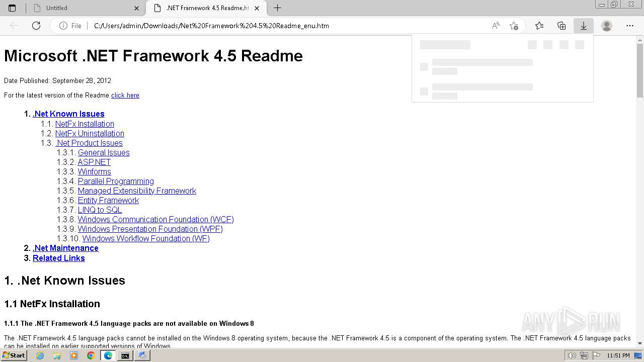
Task: Open the media player icon in taskbar
Action: [74, 355]
